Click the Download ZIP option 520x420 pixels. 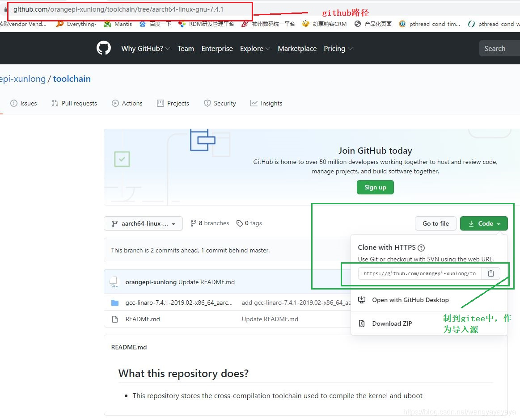point(392,323)
